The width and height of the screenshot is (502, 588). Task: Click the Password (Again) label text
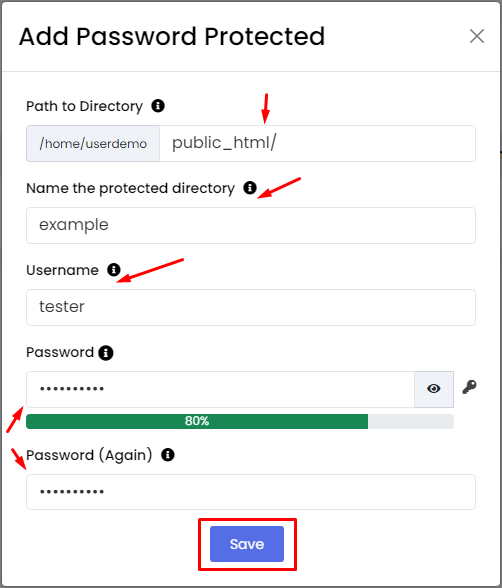click(89, 455)
